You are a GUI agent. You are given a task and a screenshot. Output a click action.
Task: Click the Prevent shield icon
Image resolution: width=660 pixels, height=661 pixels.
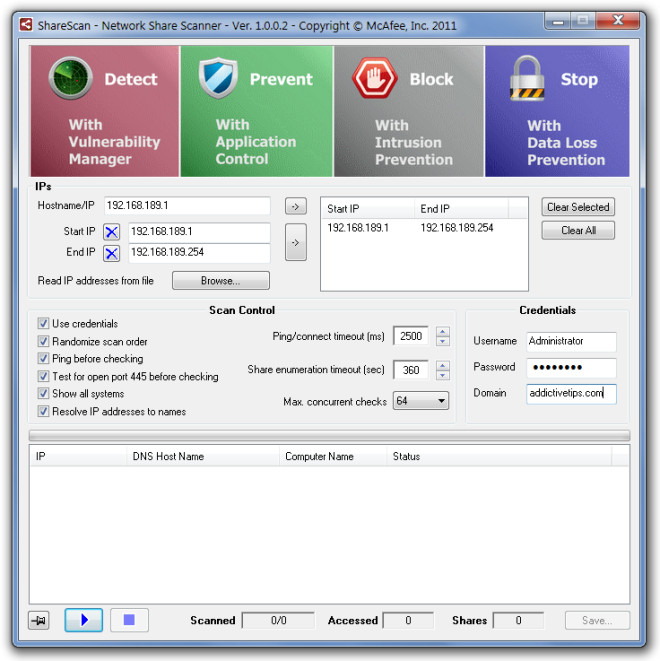218,78
